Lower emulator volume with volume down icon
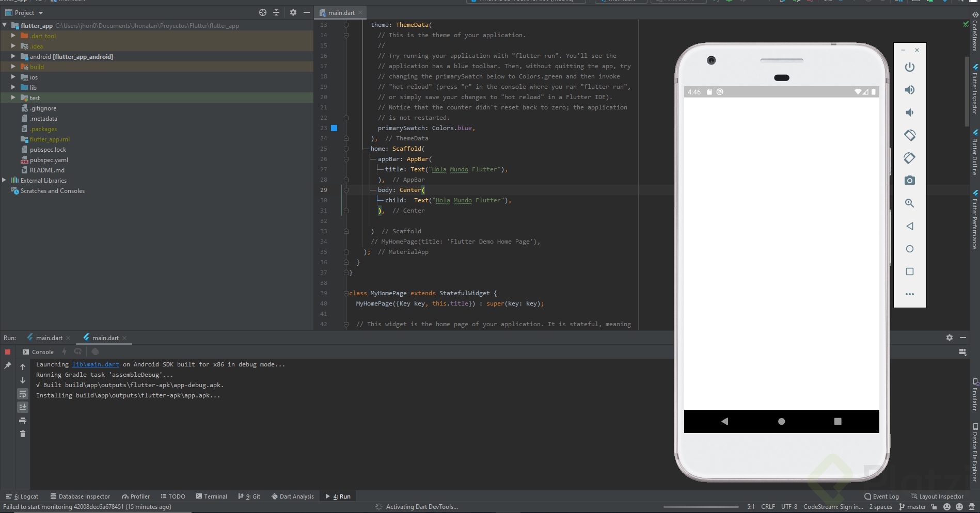Viewport: 980px width, 513px height. (910, 113)
